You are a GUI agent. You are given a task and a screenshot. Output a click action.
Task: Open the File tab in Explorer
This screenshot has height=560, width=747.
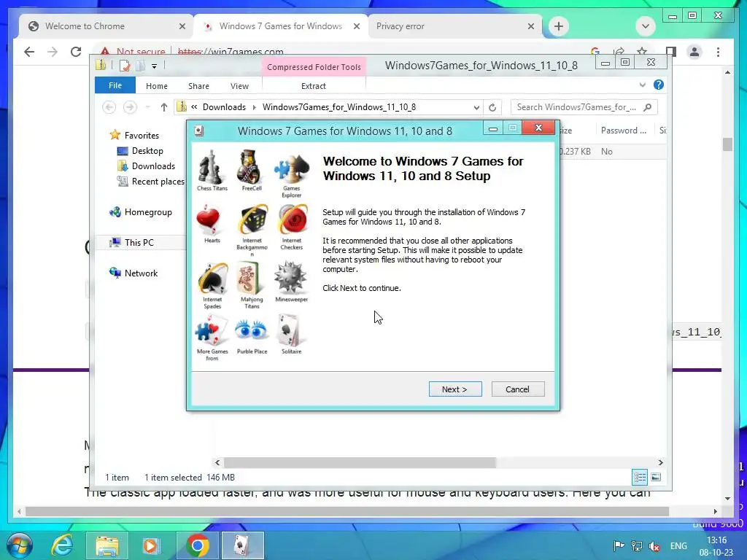[x=115, y=85]
